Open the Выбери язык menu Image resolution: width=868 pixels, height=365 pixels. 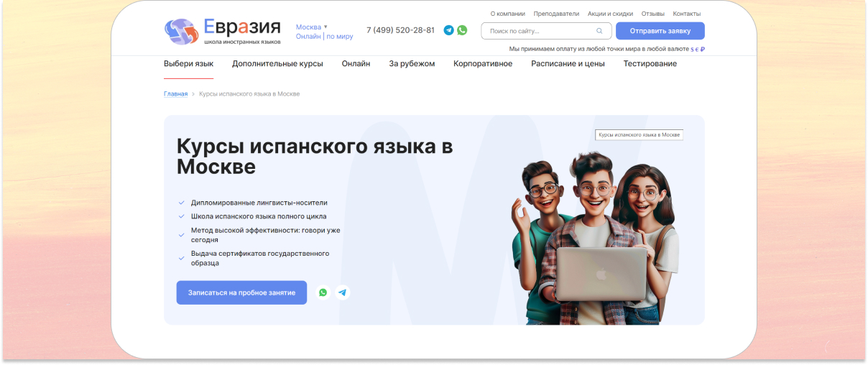point(188,64)
